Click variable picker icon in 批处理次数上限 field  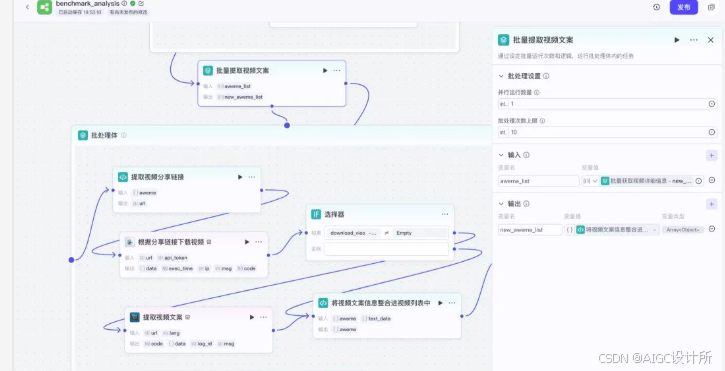(x=712, y=132)
